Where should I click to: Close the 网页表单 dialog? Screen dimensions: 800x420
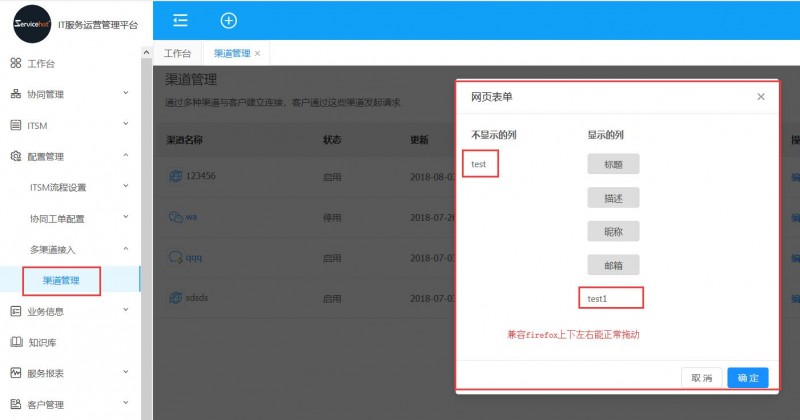click(760, 97)
